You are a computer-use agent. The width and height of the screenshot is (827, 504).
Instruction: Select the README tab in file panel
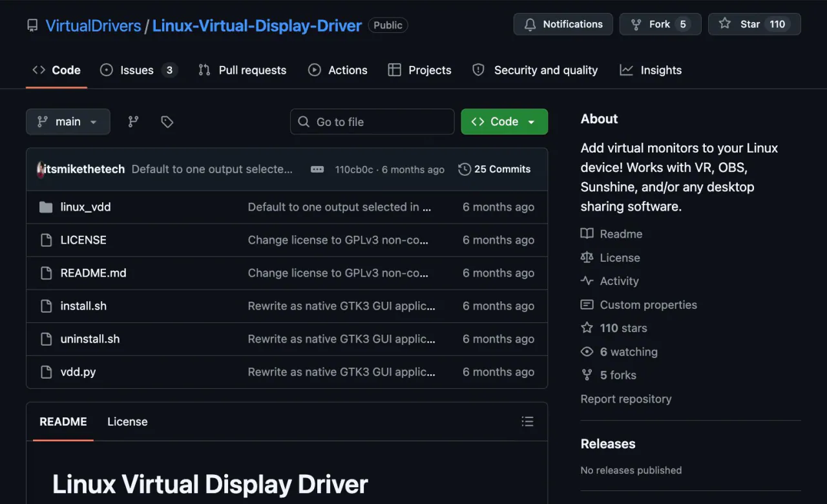click(x=63, y=421)
